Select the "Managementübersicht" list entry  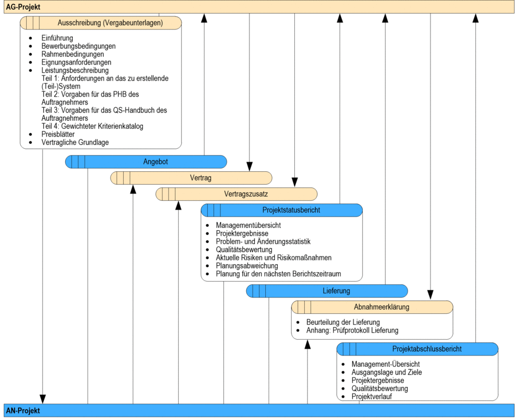[x=248, y=225]
